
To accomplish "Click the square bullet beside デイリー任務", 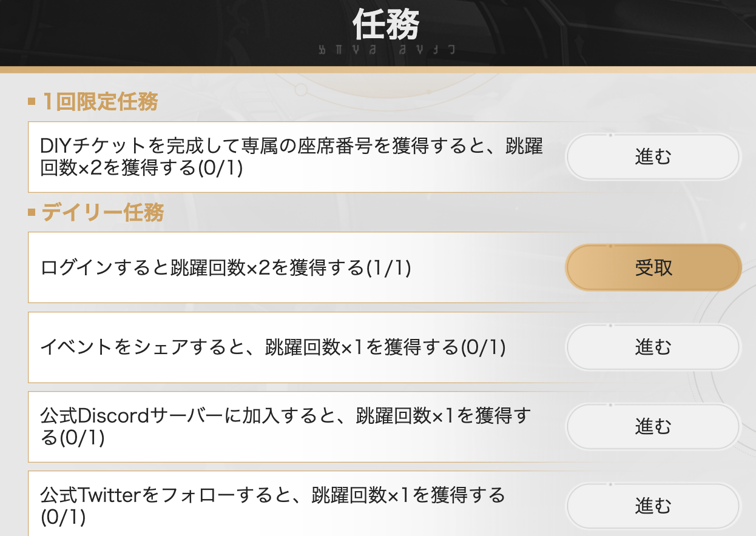I will [32, 213].
